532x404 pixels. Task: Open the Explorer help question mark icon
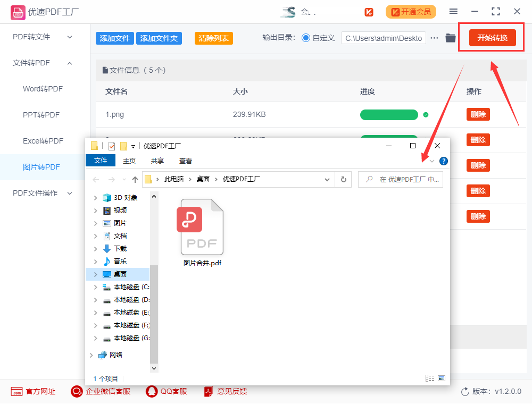pos(444,161)
